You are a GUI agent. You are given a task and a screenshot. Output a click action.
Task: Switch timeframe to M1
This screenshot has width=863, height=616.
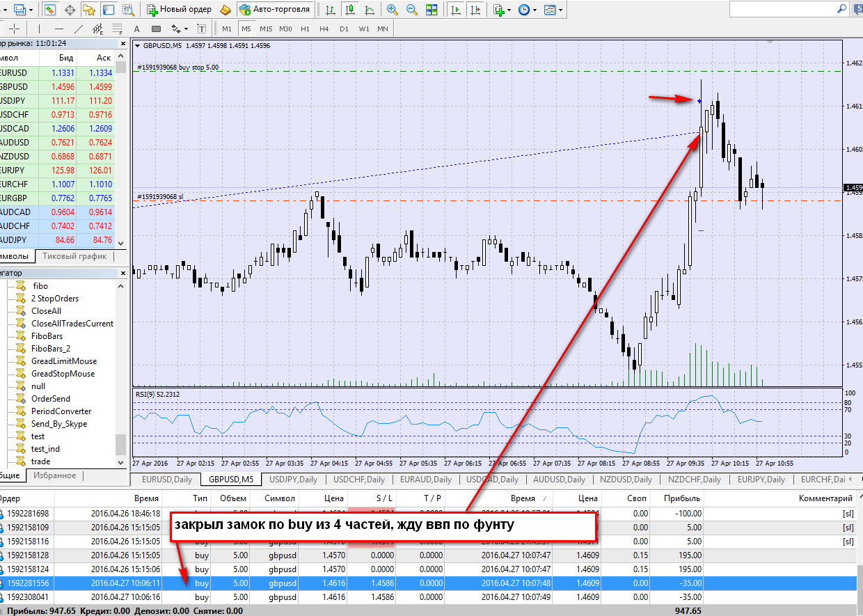(226, 29)
